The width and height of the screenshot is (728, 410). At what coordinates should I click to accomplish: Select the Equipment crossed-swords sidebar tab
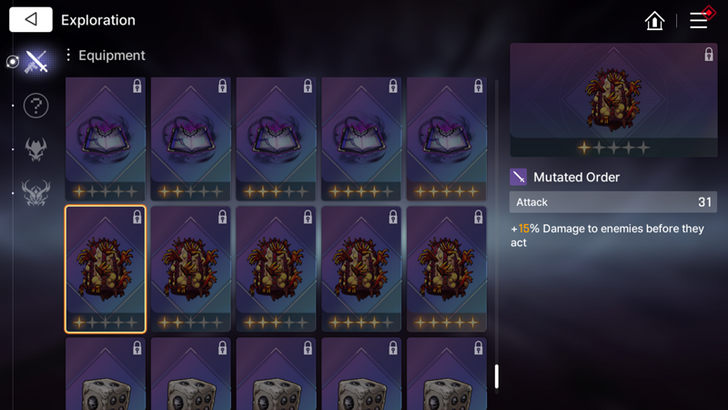36,61
